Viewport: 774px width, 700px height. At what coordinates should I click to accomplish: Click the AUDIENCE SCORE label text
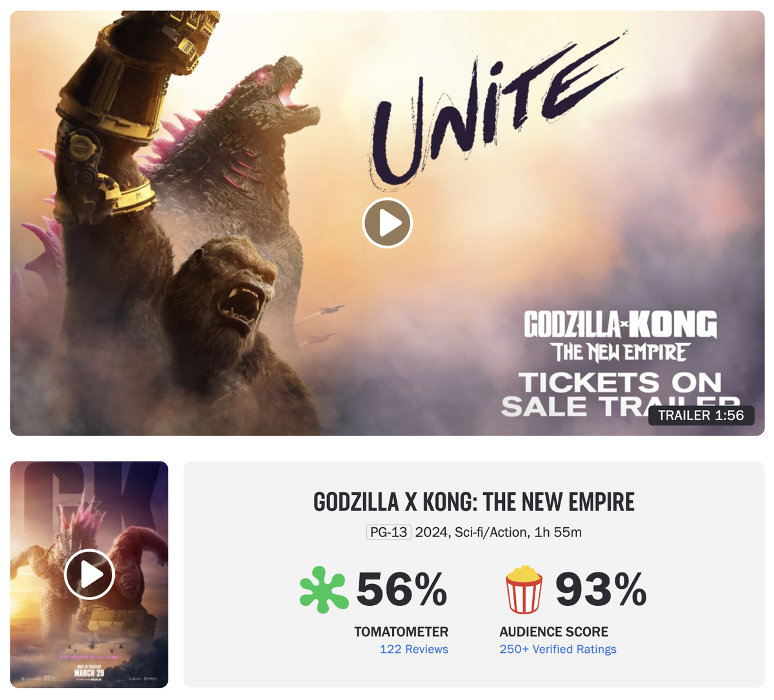[554, 632]
